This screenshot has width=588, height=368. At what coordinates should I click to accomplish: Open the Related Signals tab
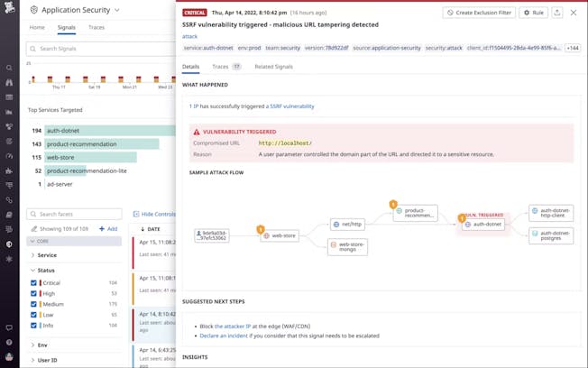[x=273, y=67]
